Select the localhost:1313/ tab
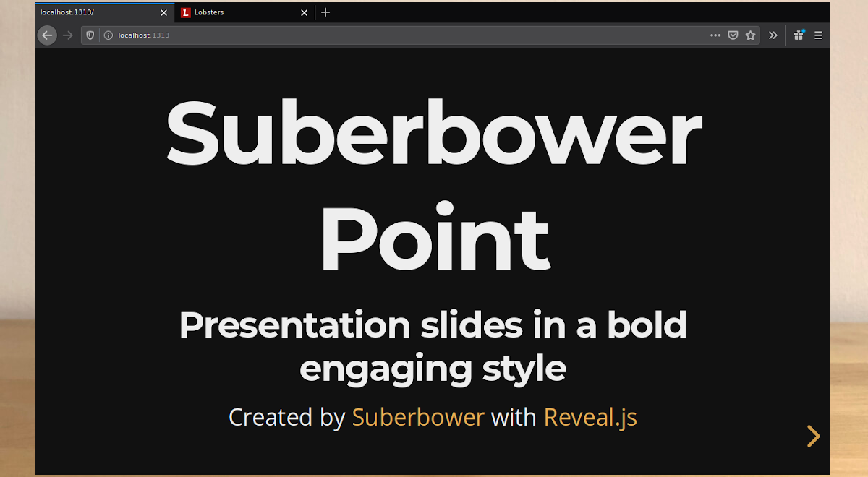This screenshot has width=868, height=477. point(94,12)
